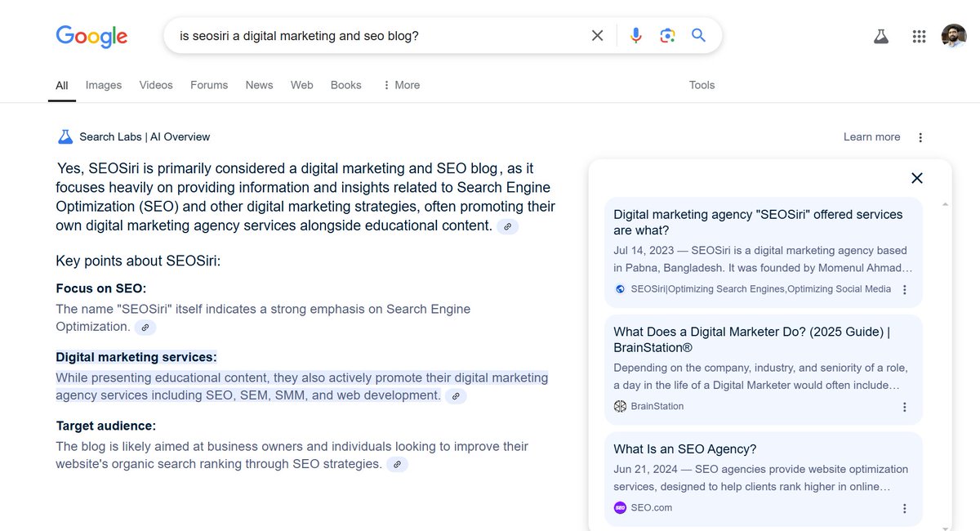
Task: Click the AI Overview beaker icon
Action: pos(65,136)
